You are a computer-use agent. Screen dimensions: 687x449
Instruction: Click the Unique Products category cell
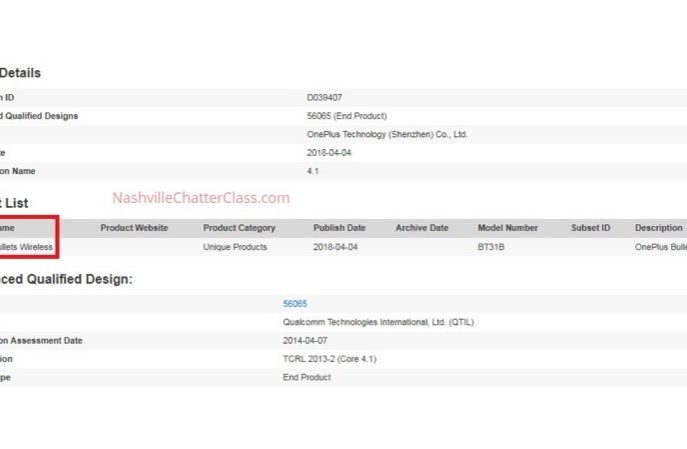(x=235, y=246)
